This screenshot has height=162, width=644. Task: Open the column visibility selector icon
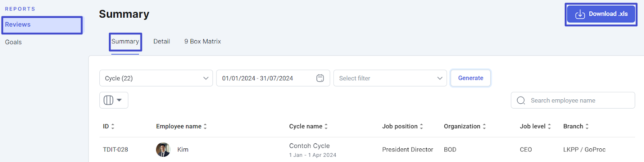coord(108,100)
